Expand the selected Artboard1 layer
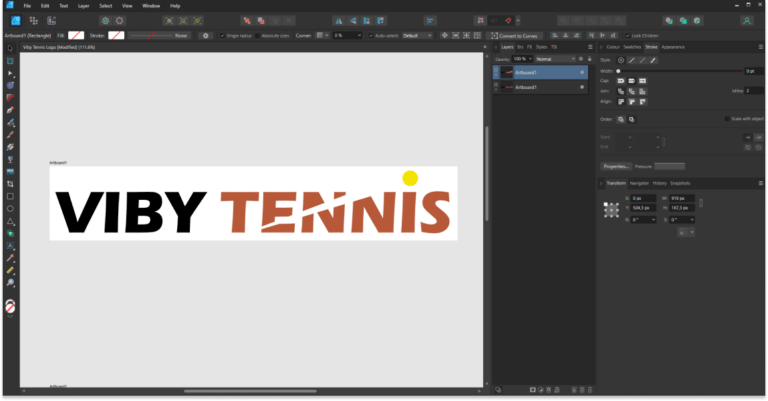768x401 pixels. [x=496, y=75]
